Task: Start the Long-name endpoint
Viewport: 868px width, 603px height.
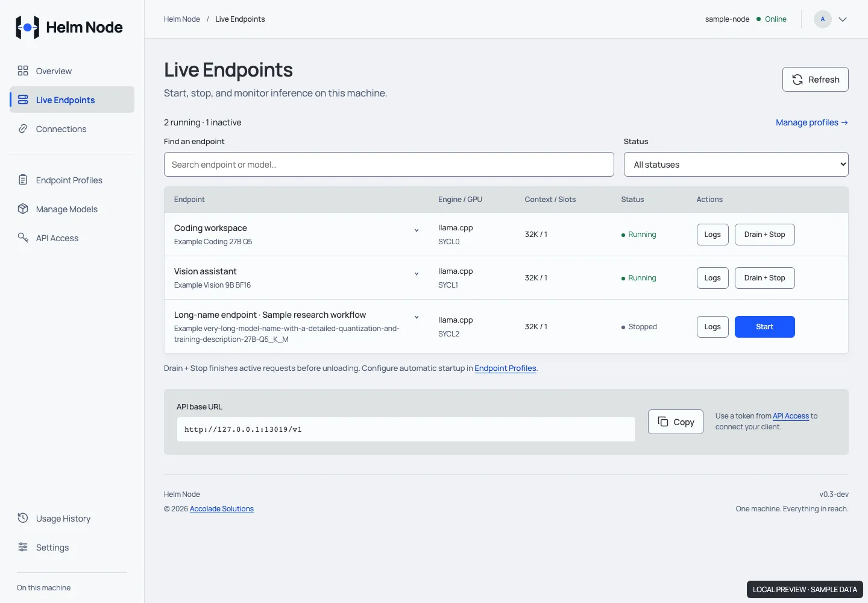Action: [x=764, y=327]
